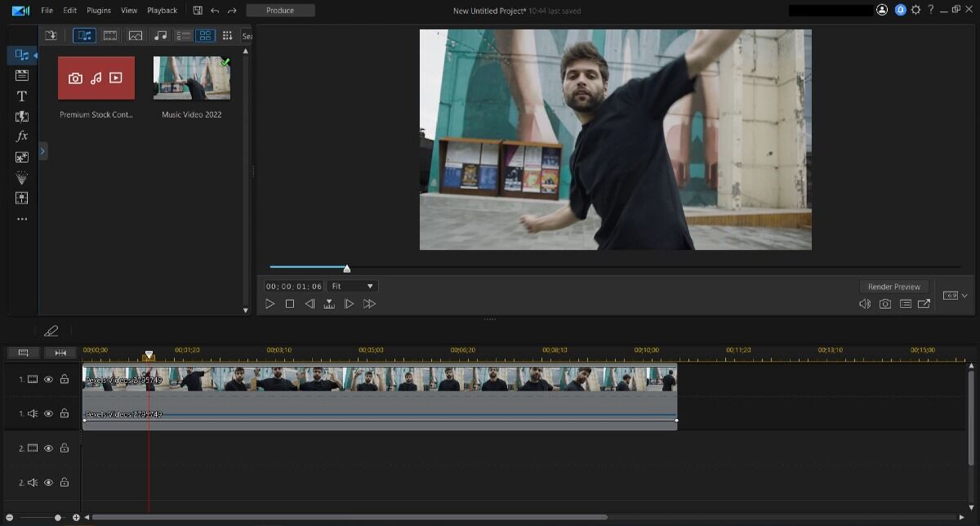Open the Playback menu
Image resolution: width=980 pixels, height=526 pixels.
pos(162,11)
